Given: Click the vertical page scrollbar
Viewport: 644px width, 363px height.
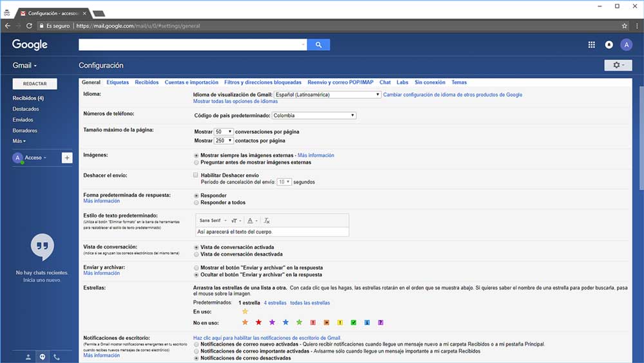Looking at the screenshot, I should 641,138.
